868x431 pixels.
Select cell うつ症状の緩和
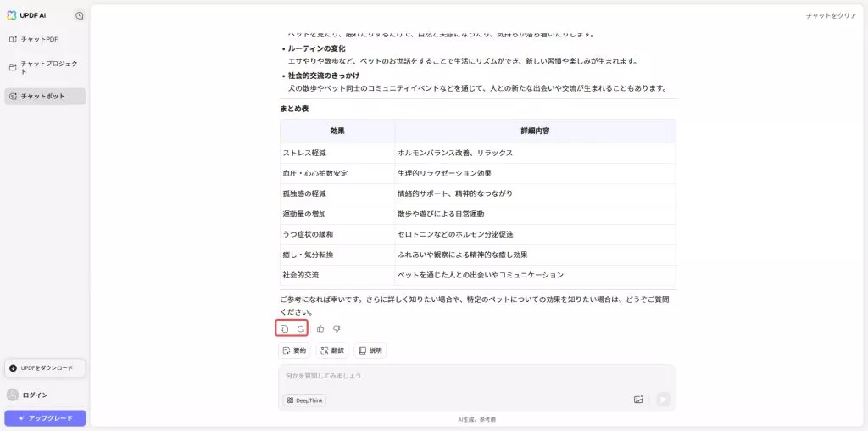pos(337,234)
